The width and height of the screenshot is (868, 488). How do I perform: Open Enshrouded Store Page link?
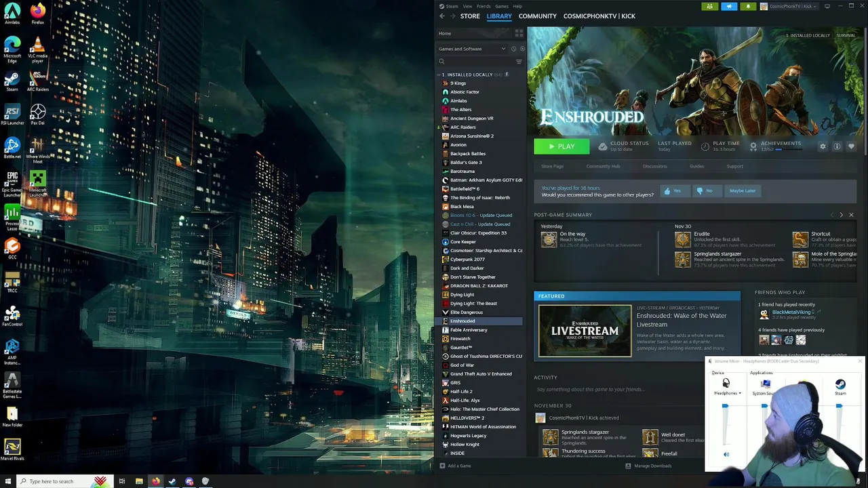(x=553, y=166)
